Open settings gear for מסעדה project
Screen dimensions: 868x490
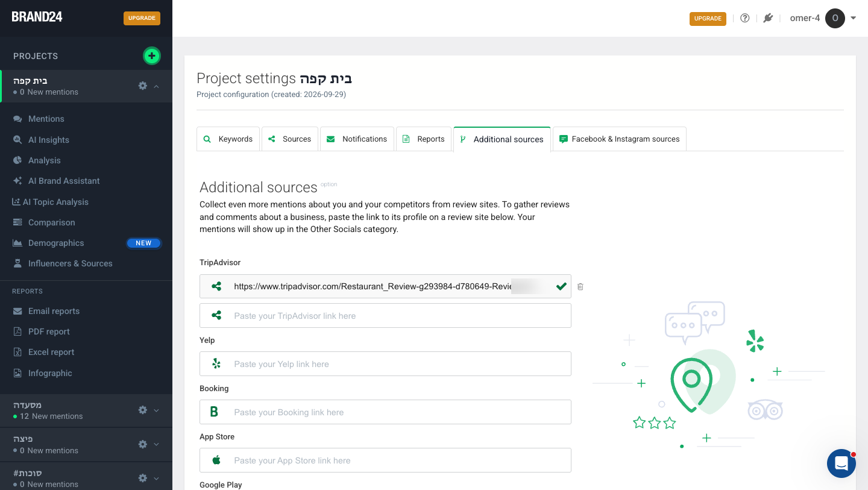(x=143, y=410)
